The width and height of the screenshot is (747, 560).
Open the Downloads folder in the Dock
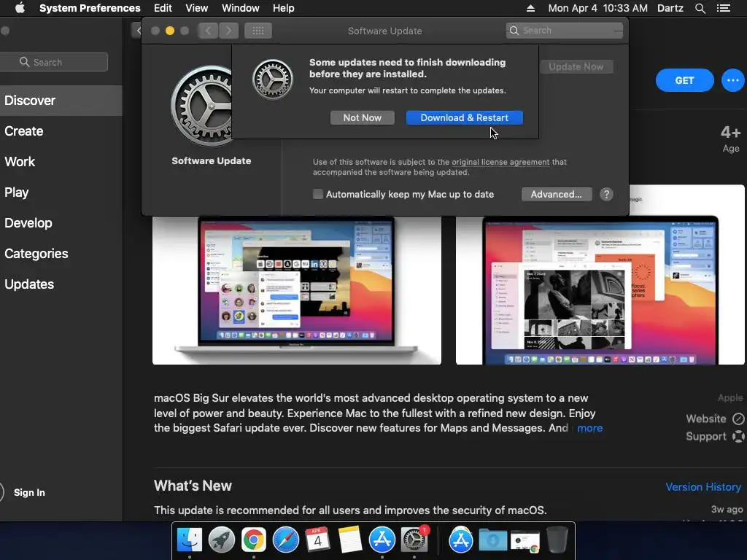click(492, 540)
